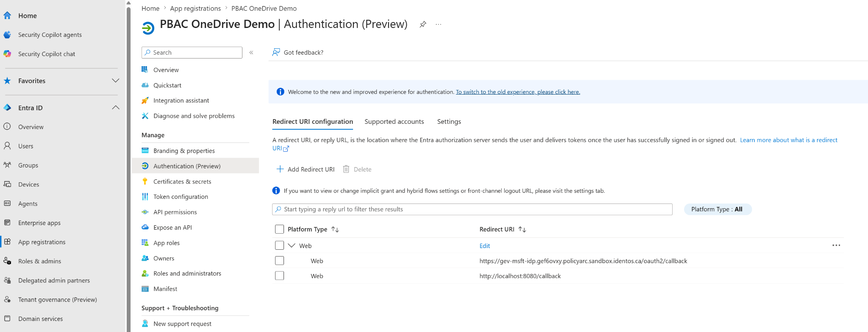Viewport: 868px width, 332px height.
Task: Click the App registrations grid icon
Action: [x=7, y=242]
